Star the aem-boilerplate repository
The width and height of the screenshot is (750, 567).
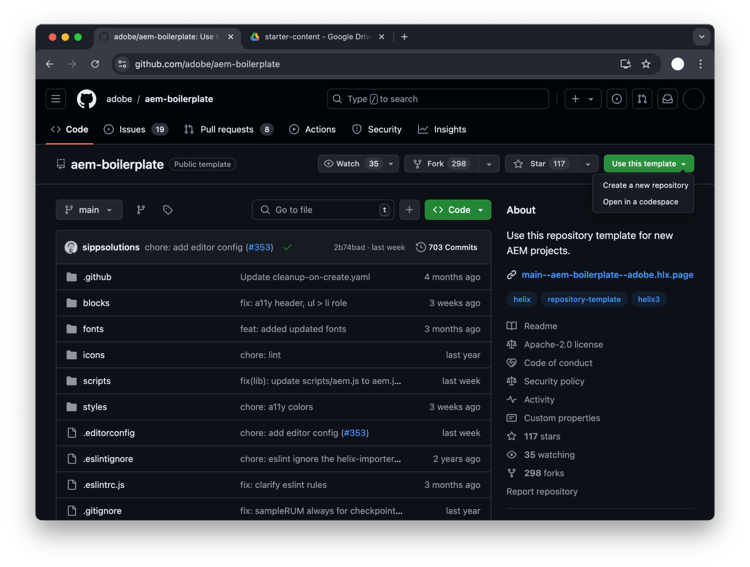pyautogui.click(x=541, y=164)
